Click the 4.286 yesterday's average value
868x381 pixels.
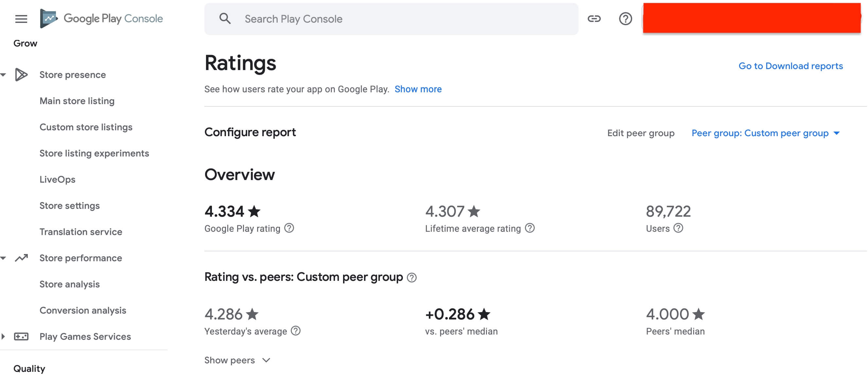coord(232,314)
